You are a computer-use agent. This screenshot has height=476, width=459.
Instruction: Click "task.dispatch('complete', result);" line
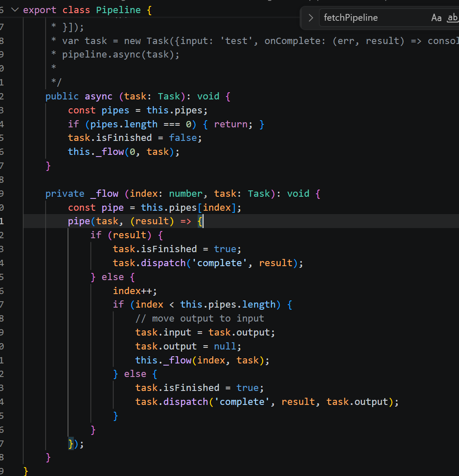point(208,263)
